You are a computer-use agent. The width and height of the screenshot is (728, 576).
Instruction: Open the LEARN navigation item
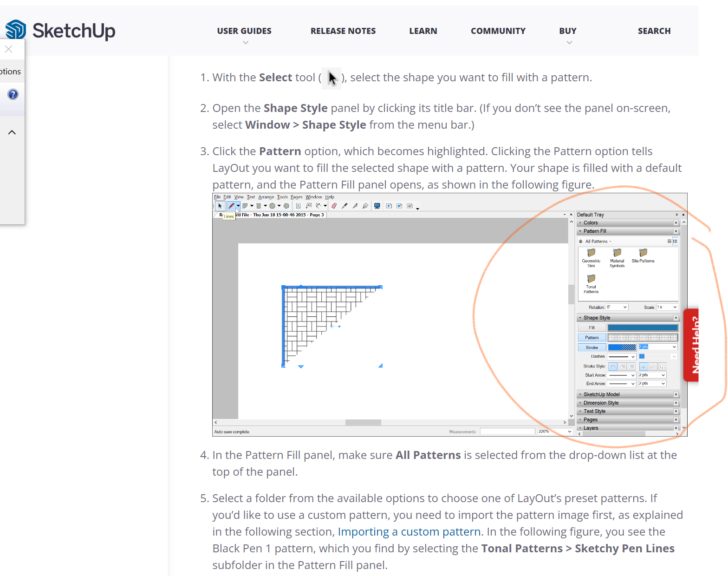(x=423, y=31)
